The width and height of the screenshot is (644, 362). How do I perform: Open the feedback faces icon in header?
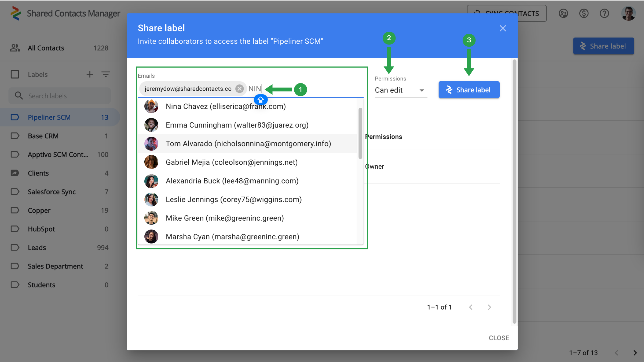click(563, 13)
